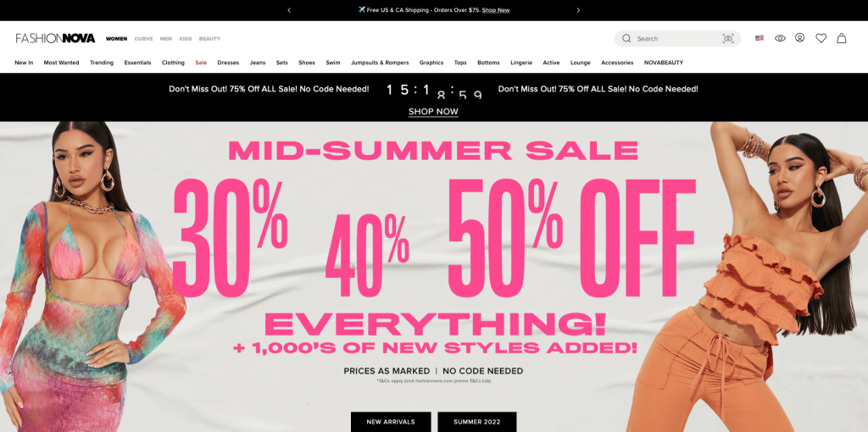Switch to the Curve tab
Screen dimensions: 868x432
[x=143, y=39]
